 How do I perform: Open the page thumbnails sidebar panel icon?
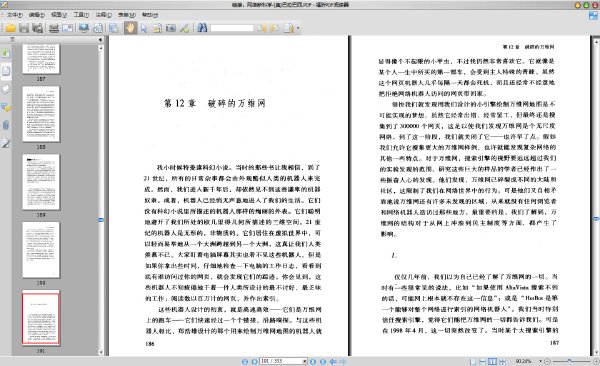6,71
